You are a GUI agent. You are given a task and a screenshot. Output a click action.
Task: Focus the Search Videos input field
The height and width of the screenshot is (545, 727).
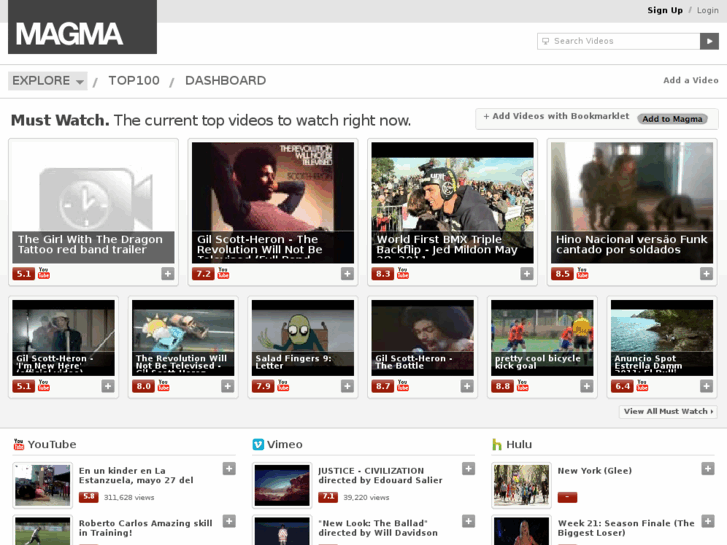619,41
